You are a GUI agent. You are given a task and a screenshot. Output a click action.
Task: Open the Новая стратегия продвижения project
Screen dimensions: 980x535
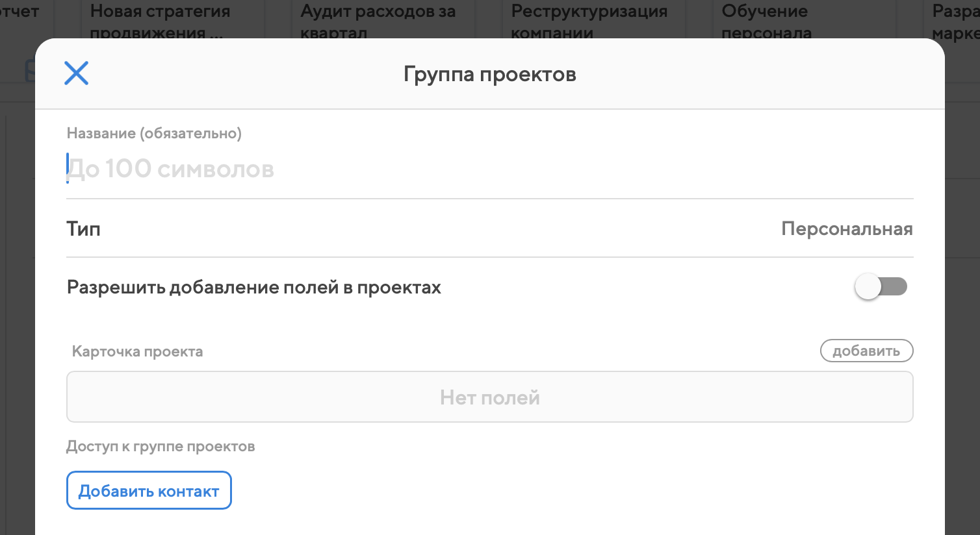pyautogui.click(x=160, y=19)
